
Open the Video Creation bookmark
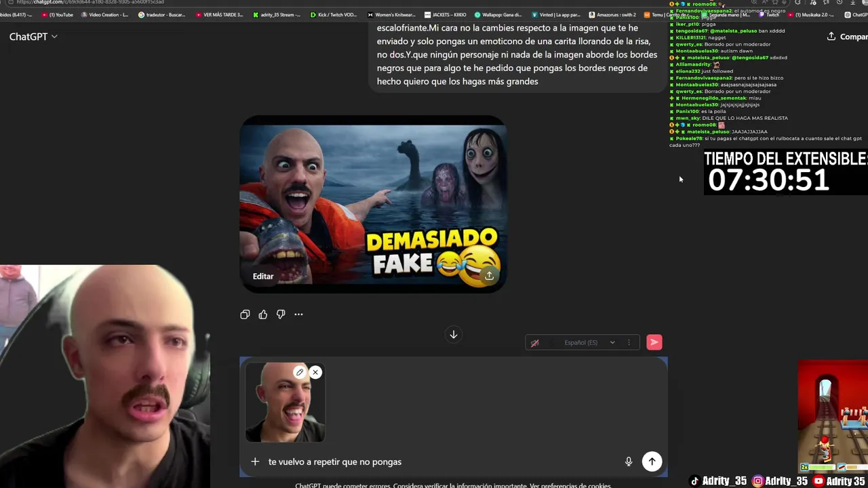(104, 14)
